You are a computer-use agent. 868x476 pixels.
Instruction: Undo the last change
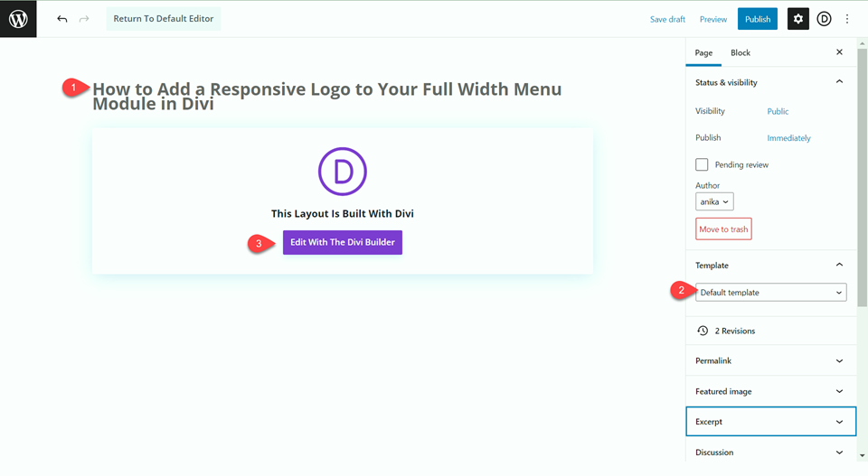click(x=62, y=19)
